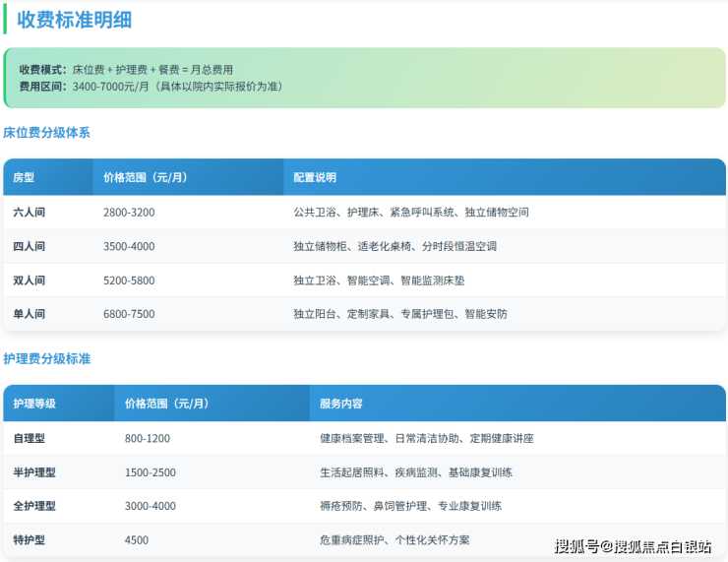
Task: Select the 床位费分级体系 section title
Action: point(46,132)
